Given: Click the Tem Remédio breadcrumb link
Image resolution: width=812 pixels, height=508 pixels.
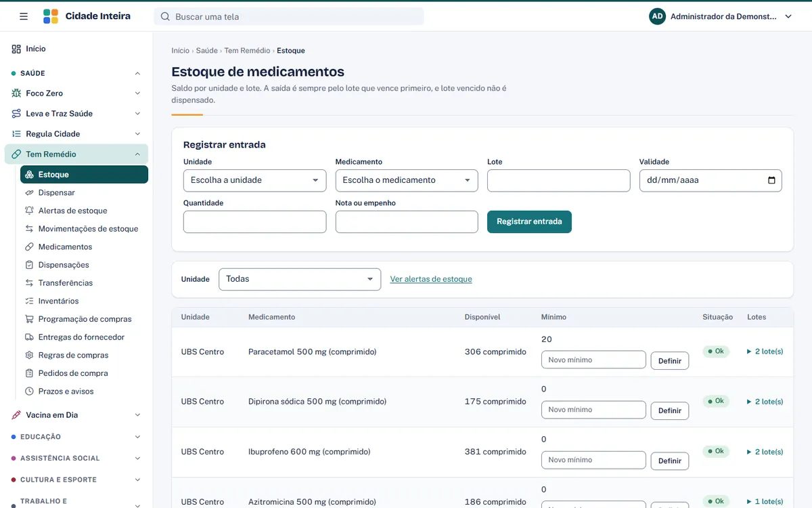Looking at the screenshot, I should (247, 51).
